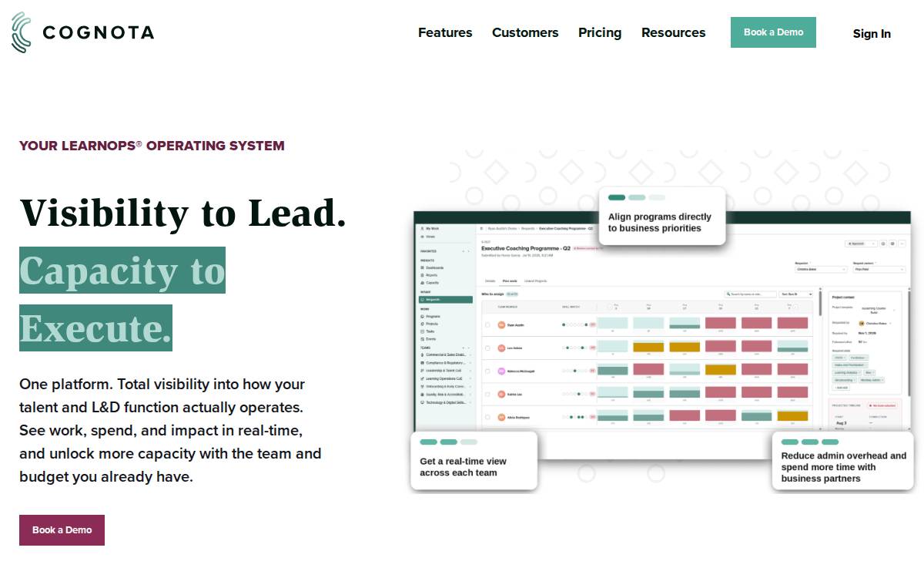Tick the checkbox for Alicia Rodriguez

pos(487,417)
